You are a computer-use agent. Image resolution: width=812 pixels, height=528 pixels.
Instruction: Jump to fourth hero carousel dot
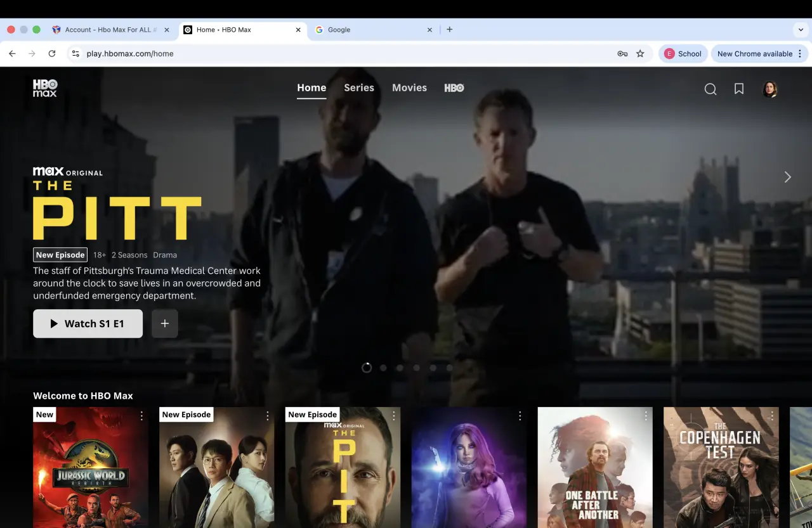416,368
